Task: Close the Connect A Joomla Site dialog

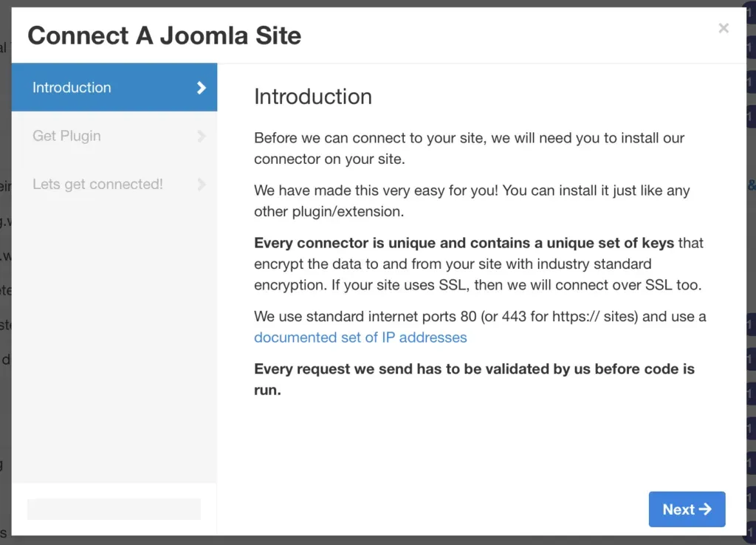Action: (x=724, y=28)
